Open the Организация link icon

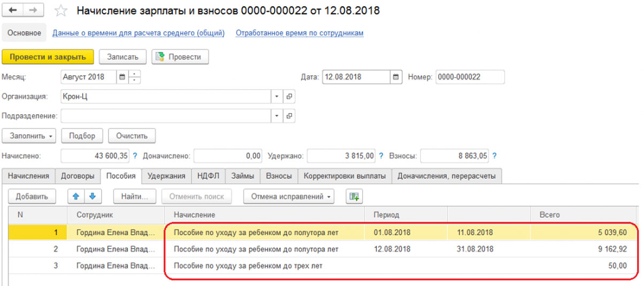[289, 97]
